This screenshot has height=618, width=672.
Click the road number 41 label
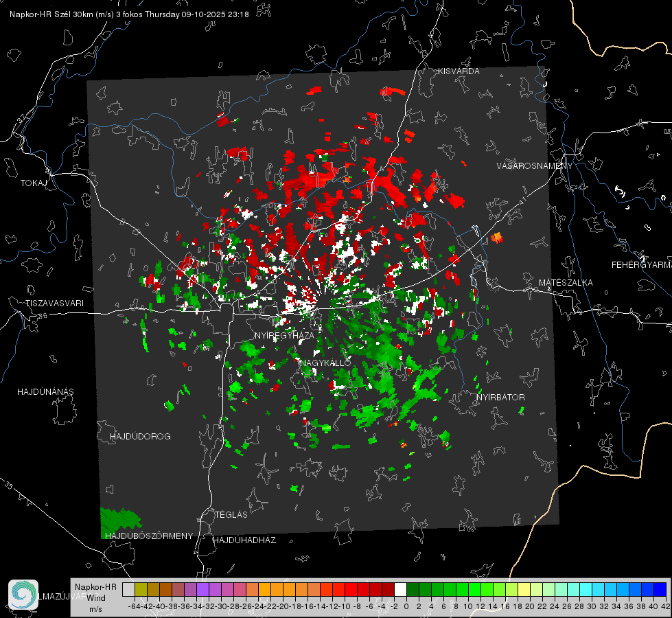[x=522, y=201]
